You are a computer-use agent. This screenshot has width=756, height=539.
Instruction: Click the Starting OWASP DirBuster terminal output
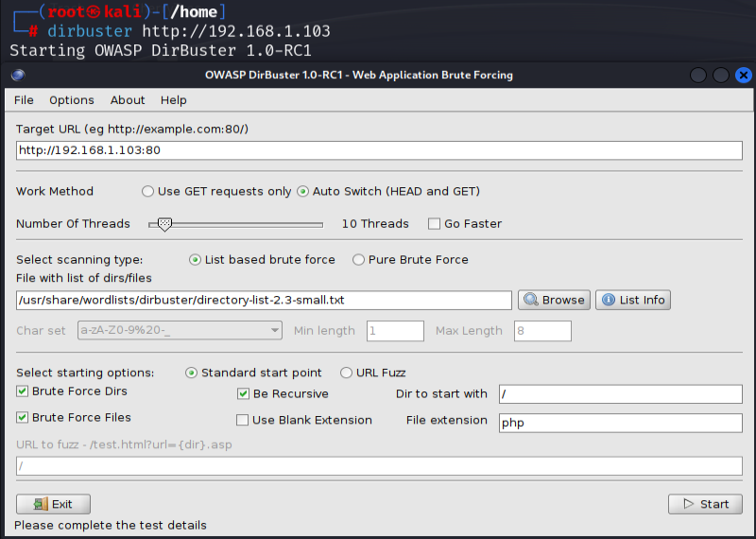click(x=161, y=51)
